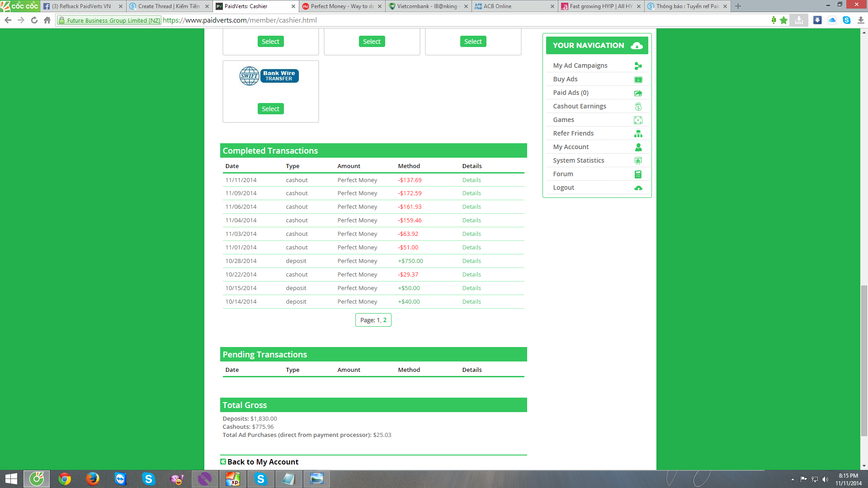Click the Buy Ads money icon
This screenshot has width=868, height=488.
(638, 80)
